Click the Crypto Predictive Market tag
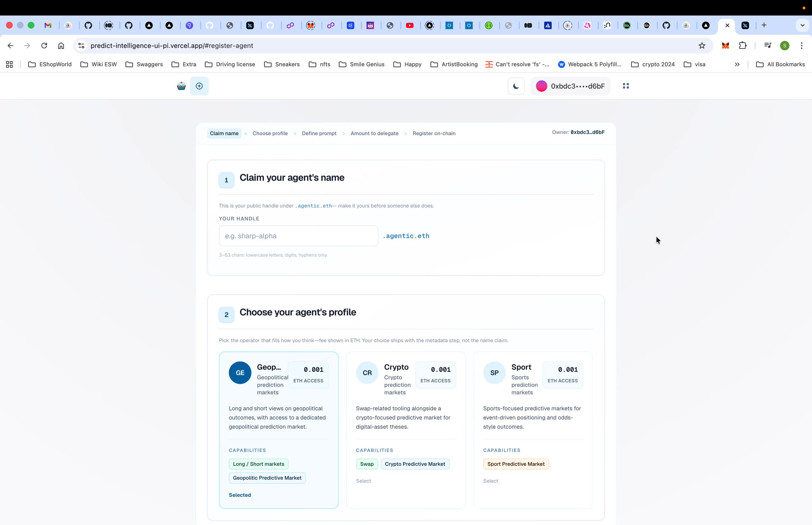812x525 pixels. click(415, 464)
